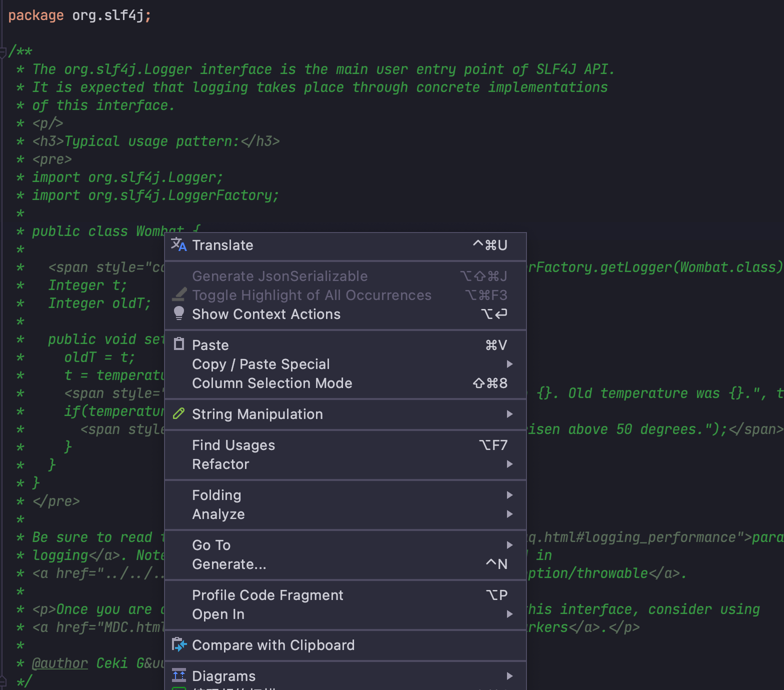Choose Generate... menu entry
784x690 pixels.
pos(345,564)
